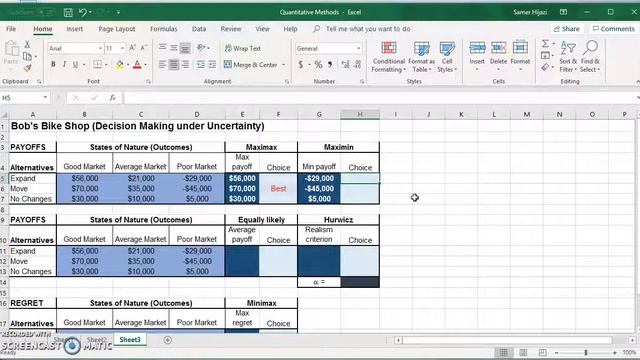Image resolution: width=640 pixels, height=360 pixels.
Task: Click the Percent Style icon
Action: click(x=318, y=64)
